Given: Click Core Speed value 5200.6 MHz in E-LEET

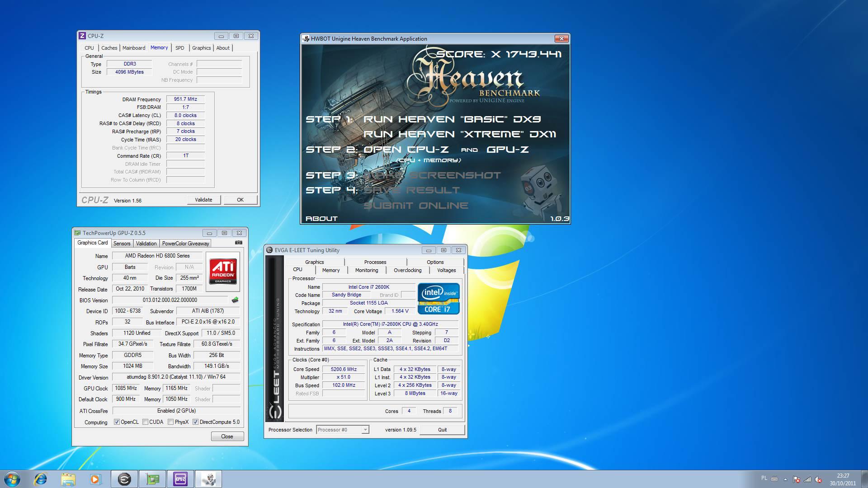Looking at the screenshot, I should [344, 369].
